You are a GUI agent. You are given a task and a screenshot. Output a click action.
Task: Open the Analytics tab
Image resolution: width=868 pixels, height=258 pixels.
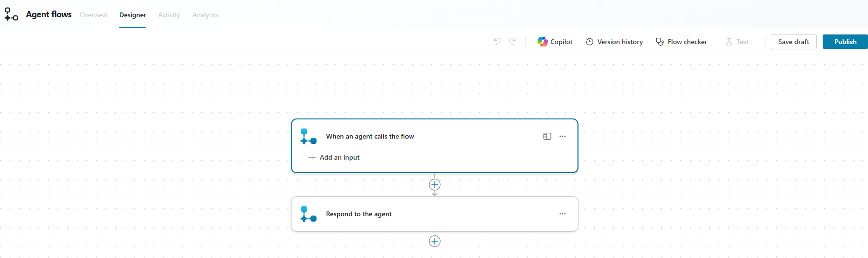(x=206, y=15)
